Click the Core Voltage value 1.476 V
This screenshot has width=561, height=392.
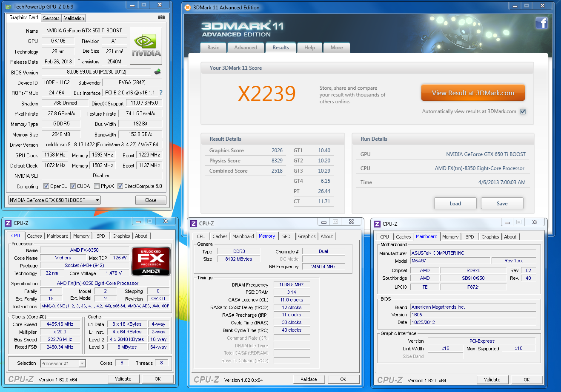[114, 273]
